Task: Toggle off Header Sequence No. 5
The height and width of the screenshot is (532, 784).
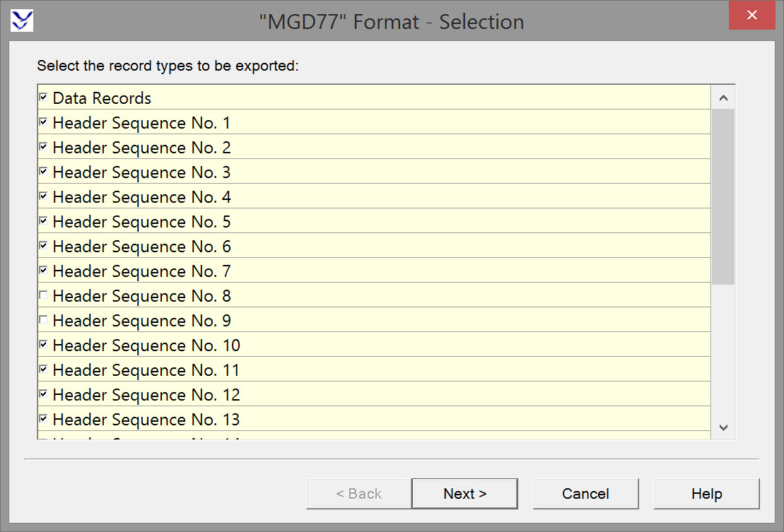Action: click(44, 220)
